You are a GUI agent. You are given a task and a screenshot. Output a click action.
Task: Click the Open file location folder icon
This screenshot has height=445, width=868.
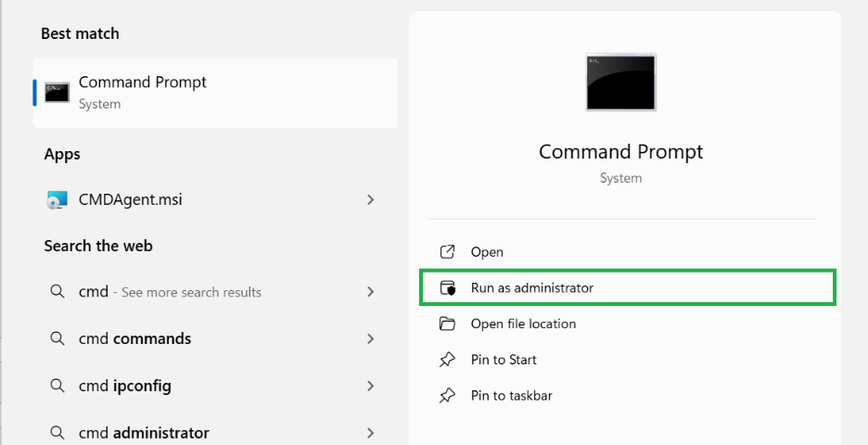[x=447, y=324]
